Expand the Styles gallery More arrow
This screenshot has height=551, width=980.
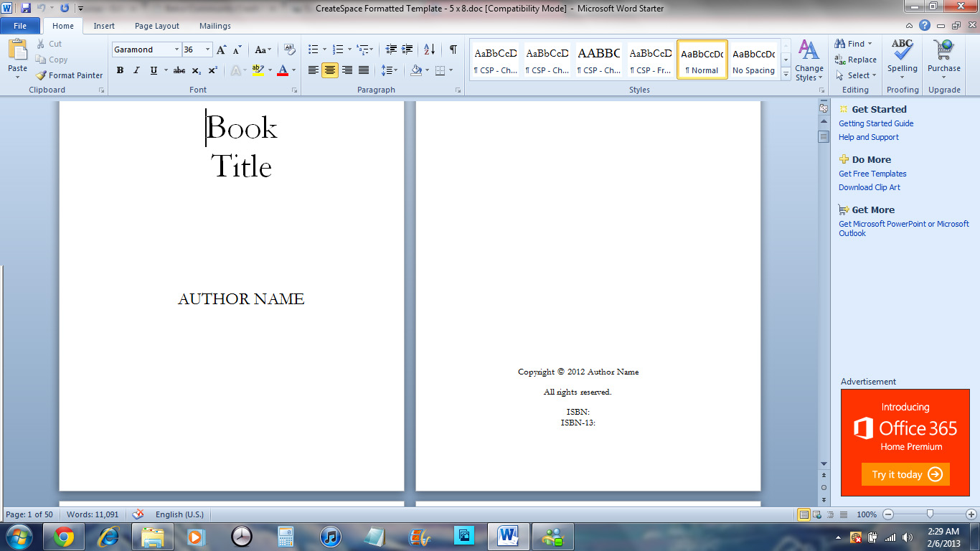786,74
